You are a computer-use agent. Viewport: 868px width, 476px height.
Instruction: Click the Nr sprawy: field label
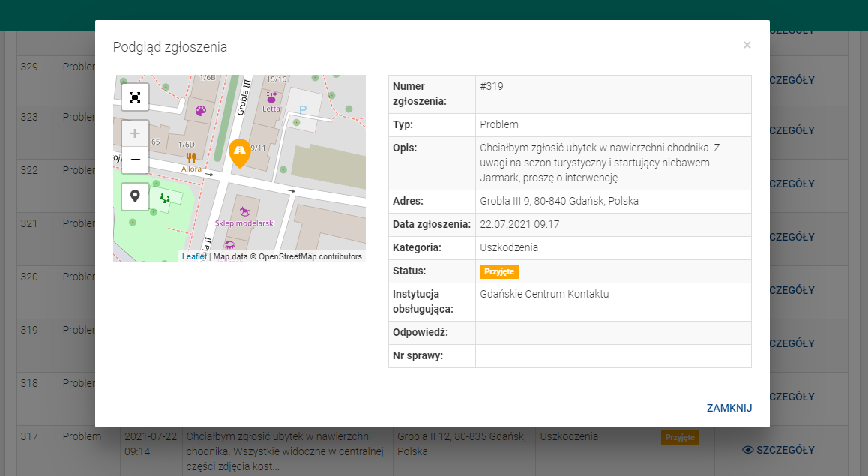tap(418, 355)
